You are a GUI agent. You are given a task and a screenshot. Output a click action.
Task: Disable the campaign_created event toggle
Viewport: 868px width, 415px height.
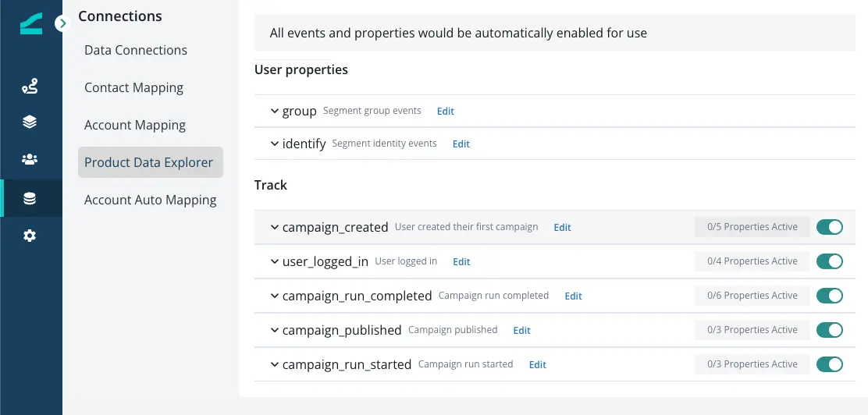tap(829, 227)
